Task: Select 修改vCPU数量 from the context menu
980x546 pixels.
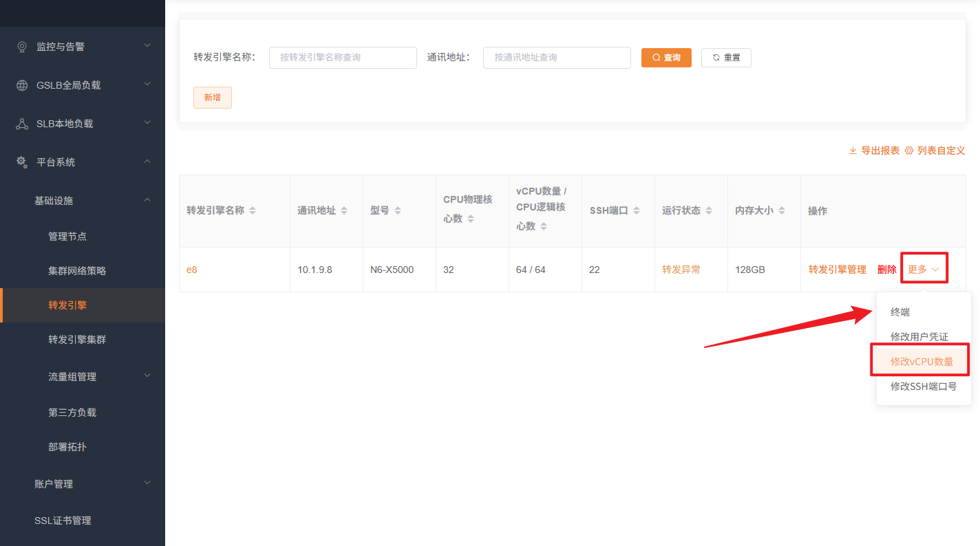Action: (x=921, y=360)
